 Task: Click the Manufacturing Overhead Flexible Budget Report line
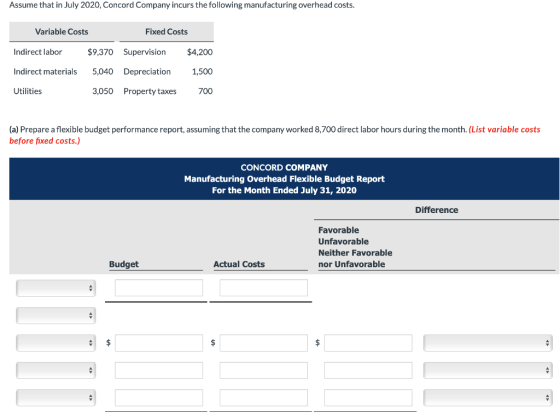(x=284, y=179)
